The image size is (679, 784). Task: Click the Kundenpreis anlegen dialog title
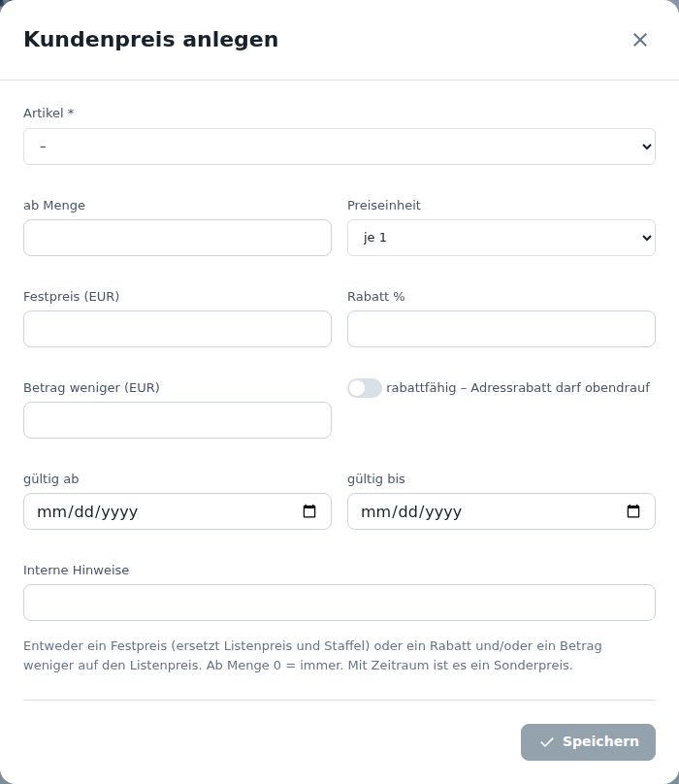click(151, 40)
